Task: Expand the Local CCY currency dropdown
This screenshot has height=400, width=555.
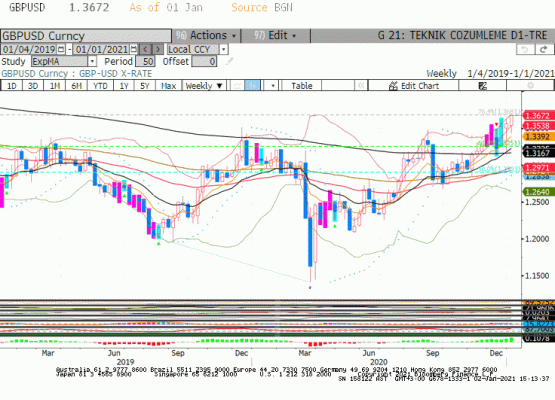Action: 223,49
